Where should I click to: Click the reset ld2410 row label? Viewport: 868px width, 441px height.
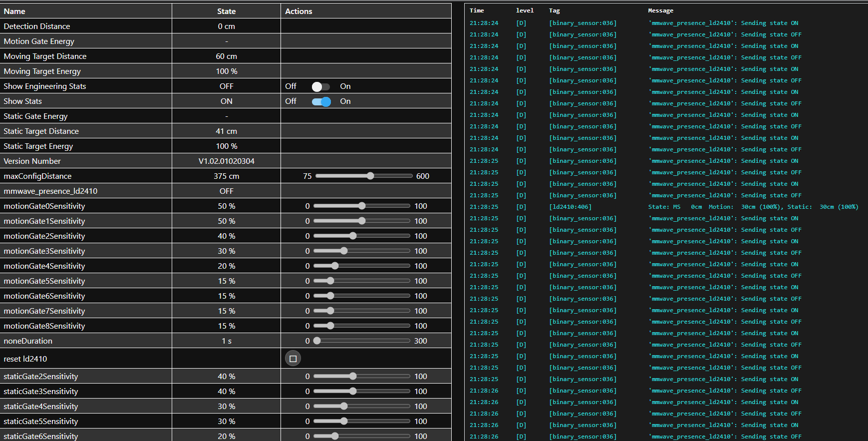[25, 359]
